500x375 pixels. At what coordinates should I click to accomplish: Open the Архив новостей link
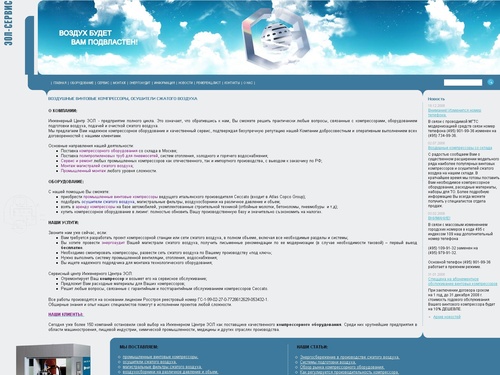447,317
